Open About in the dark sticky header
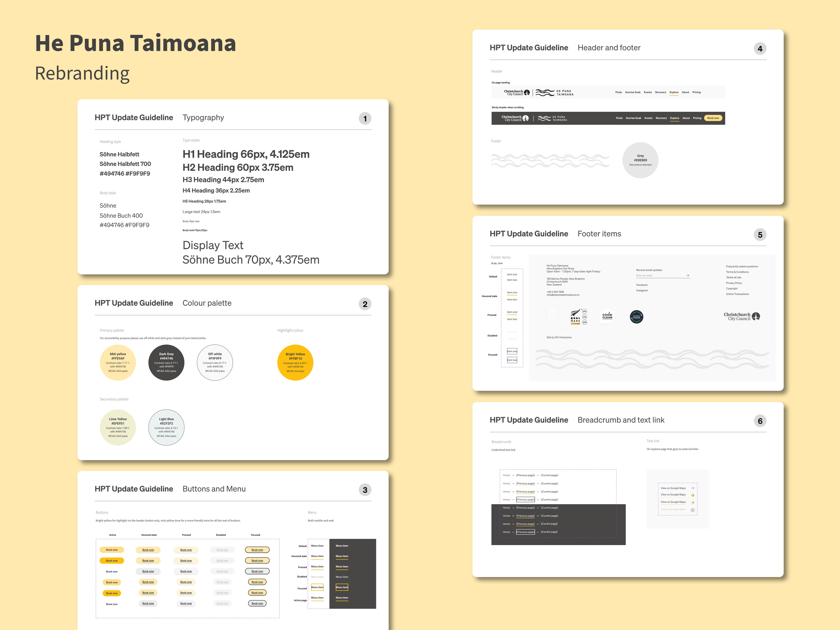Image resolution: width=840 pixels, height=630 pixels. 686,118
